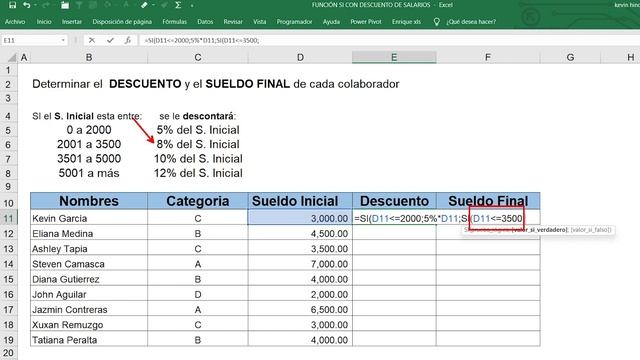Click the lightbulb Tell Me icon
This screenshot has height=360, width=640.
[436, 22]
